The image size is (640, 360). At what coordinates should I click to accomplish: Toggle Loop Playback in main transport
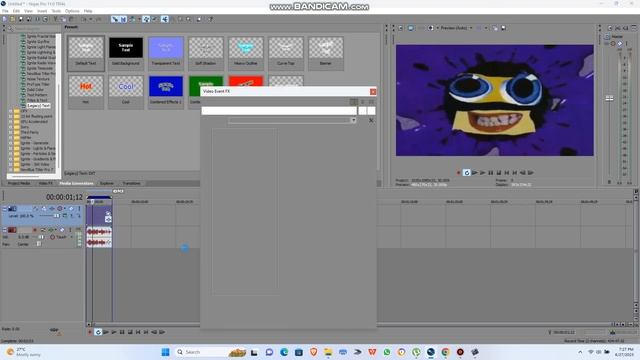click(x=98, y=332)
